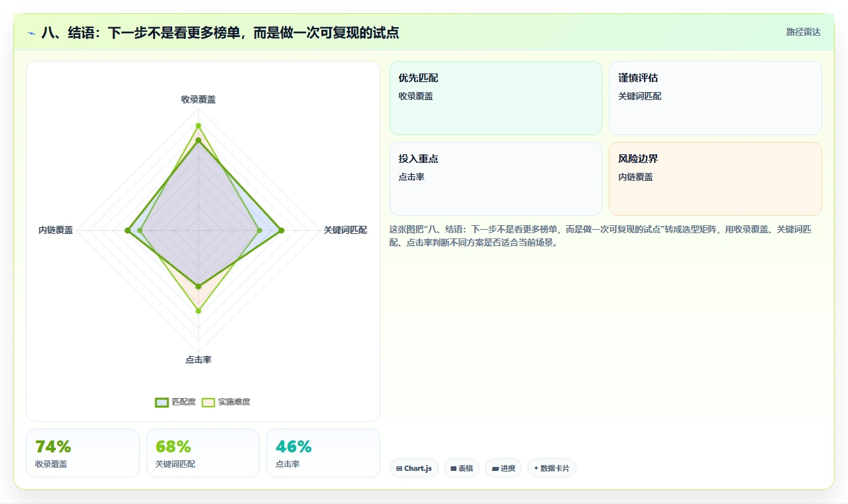Image resolution: width=848 pixels, height=504 pixels.
Task: Click 关键词匹配 text in 谨慎评估 card
Action: pyautogui.click(x=639, y=96)
